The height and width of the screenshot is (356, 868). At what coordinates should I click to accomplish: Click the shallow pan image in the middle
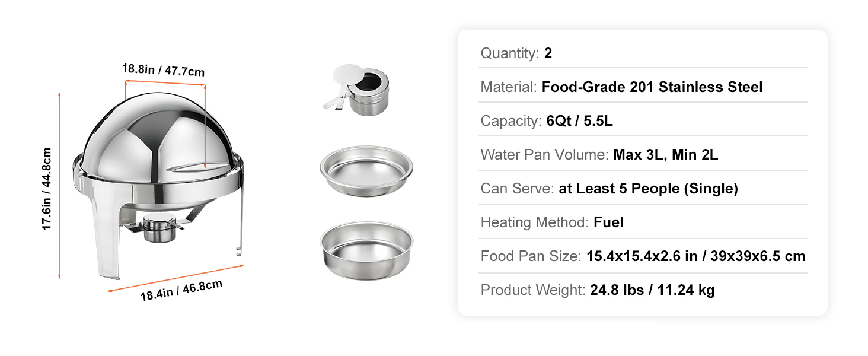366,171
